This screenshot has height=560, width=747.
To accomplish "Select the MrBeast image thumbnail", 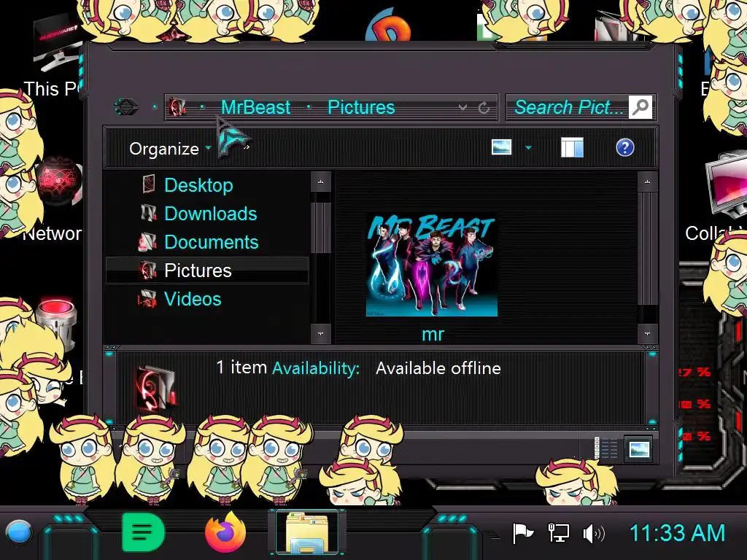I will point(432,265).
